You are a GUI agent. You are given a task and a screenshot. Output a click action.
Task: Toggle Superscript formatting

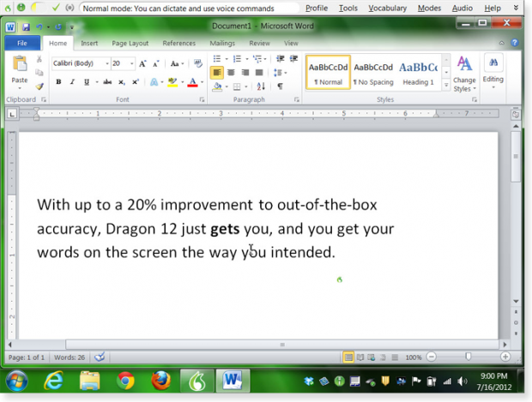tap(136, 81)
